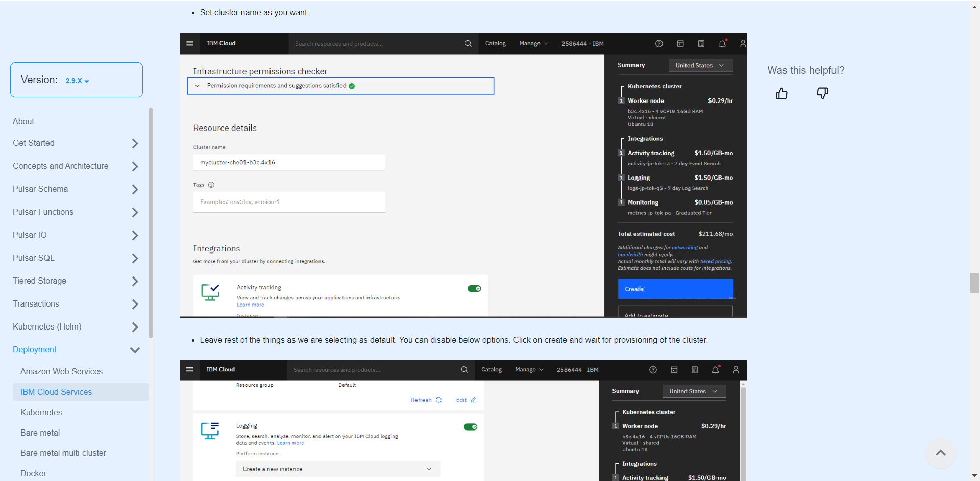Expand the Transactions section

tap(135, 304)
